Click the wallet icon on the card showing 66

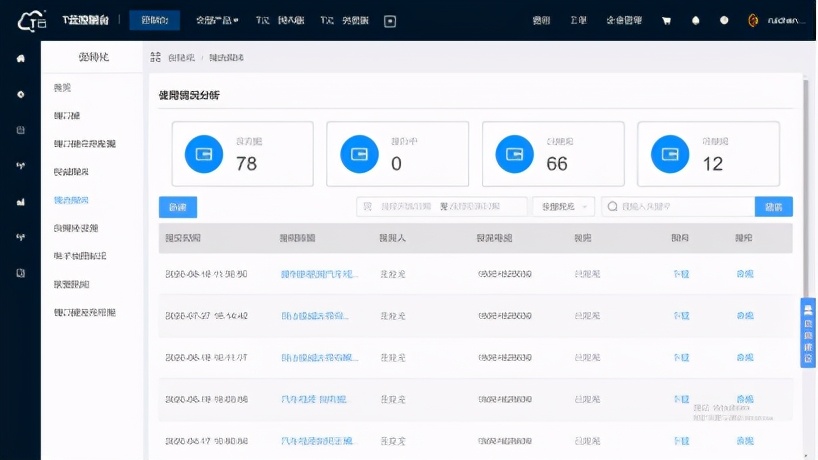(x=514, y=154)
